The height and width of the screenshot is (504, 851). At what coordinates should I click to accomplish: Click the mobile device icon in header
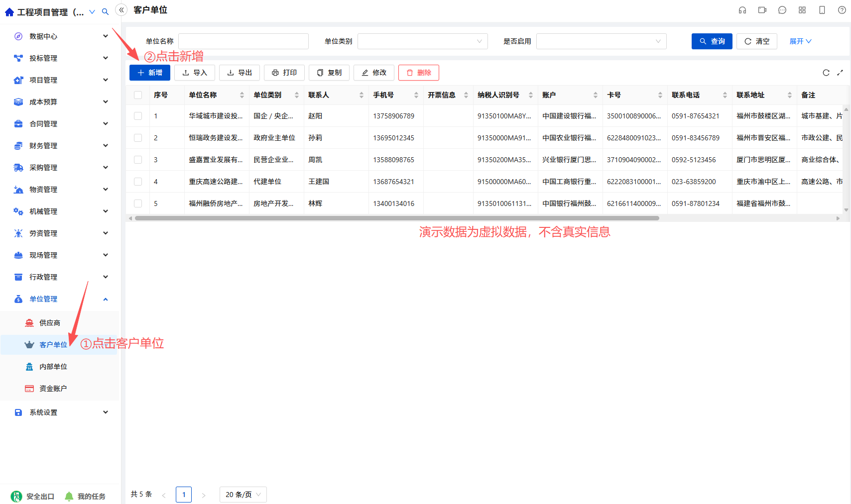[822, 10]
